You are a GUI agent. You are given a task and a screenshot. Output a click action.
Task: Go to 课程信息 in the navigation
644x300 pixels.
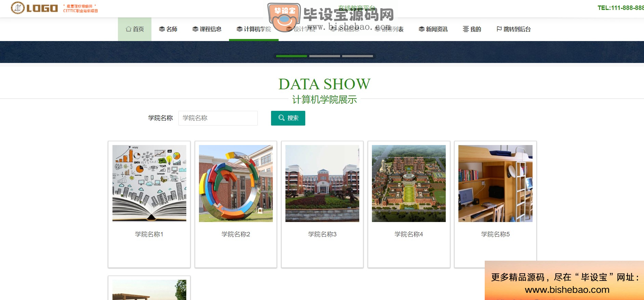[207, 29]
